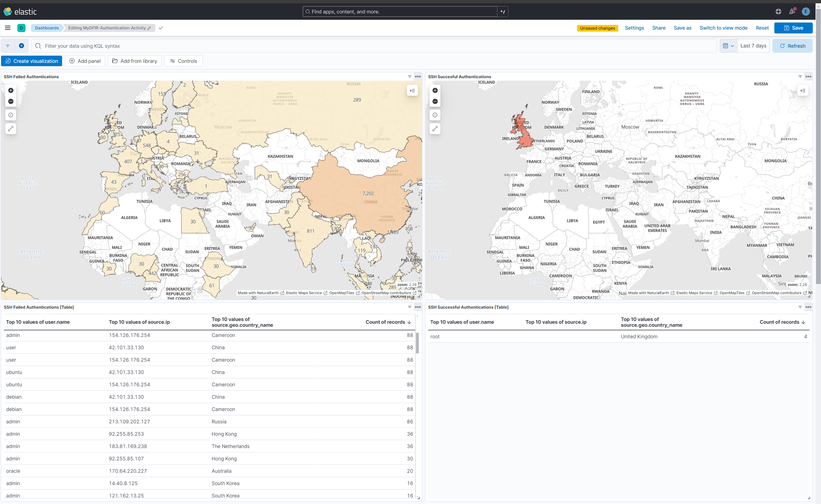Image resolution: width=821 pixels, height=504 pixels.
Task: Switch to view mode
Action: tap(723, 28)
